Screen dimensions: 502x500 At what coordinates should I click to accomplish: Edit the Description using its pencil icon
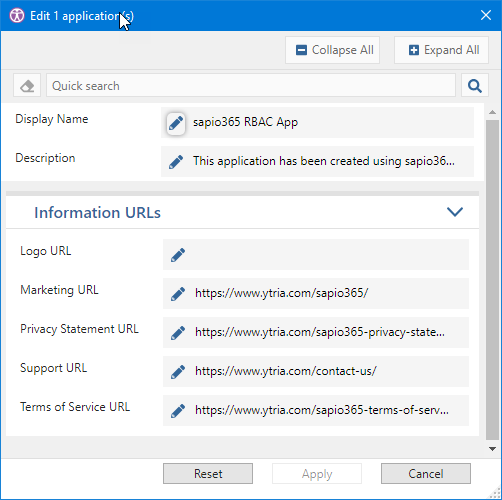pyautogui.click(x=176, y=162)
